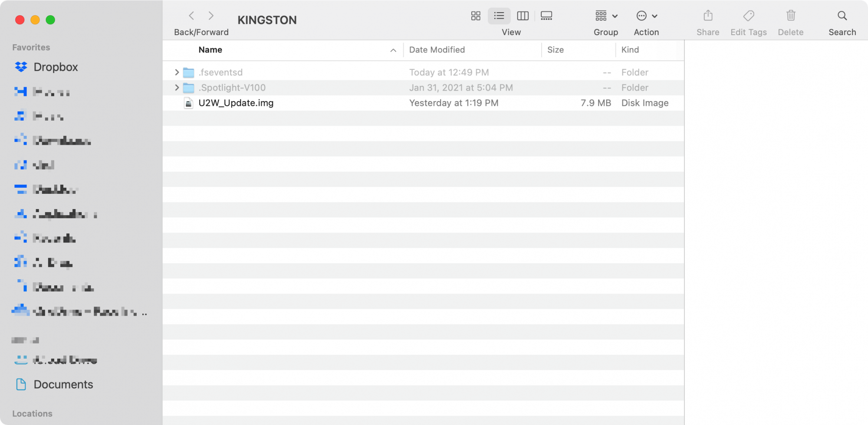Click the Share toolbar icon
Screen dimensions: 868x425
tap(708, 16)
